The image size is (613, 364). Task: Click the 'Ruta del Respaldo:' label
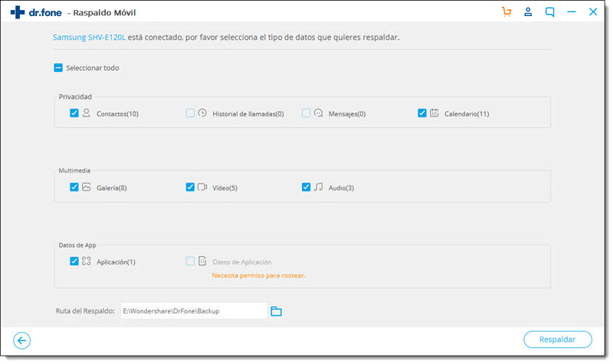coord(85,311)
